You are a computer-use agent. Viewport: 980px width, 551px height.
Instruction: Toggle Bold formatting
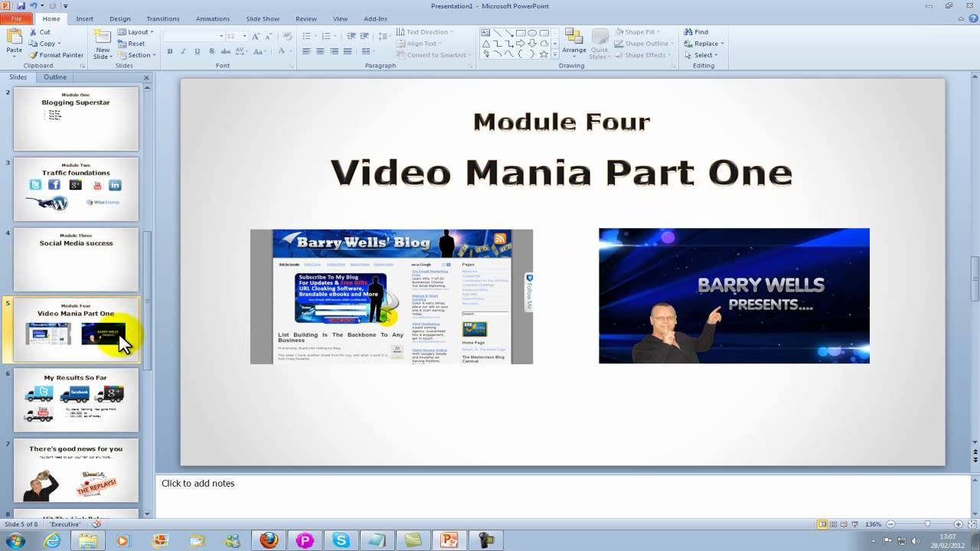click(170, 51)
